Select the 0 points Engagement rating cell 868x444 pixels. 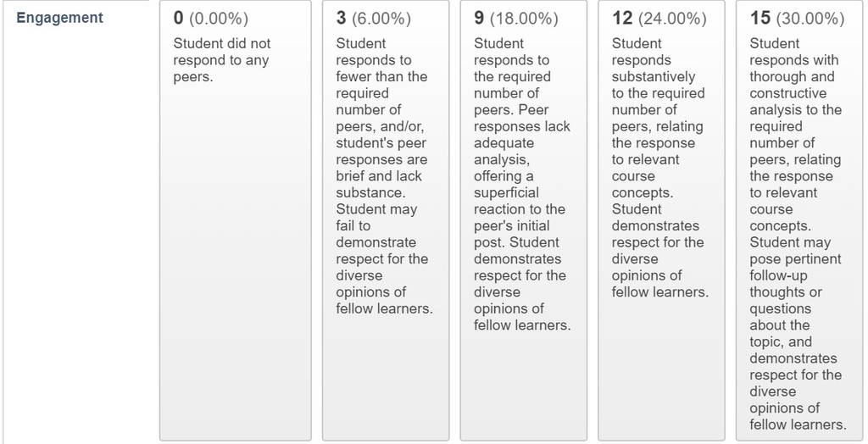coord(236,220)
